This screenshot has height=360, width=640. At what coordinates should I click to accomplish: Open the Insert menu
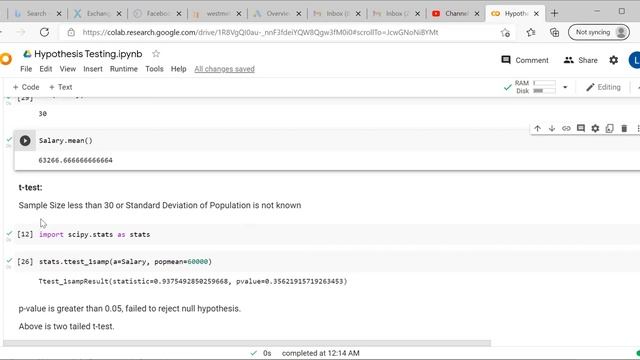93,69
